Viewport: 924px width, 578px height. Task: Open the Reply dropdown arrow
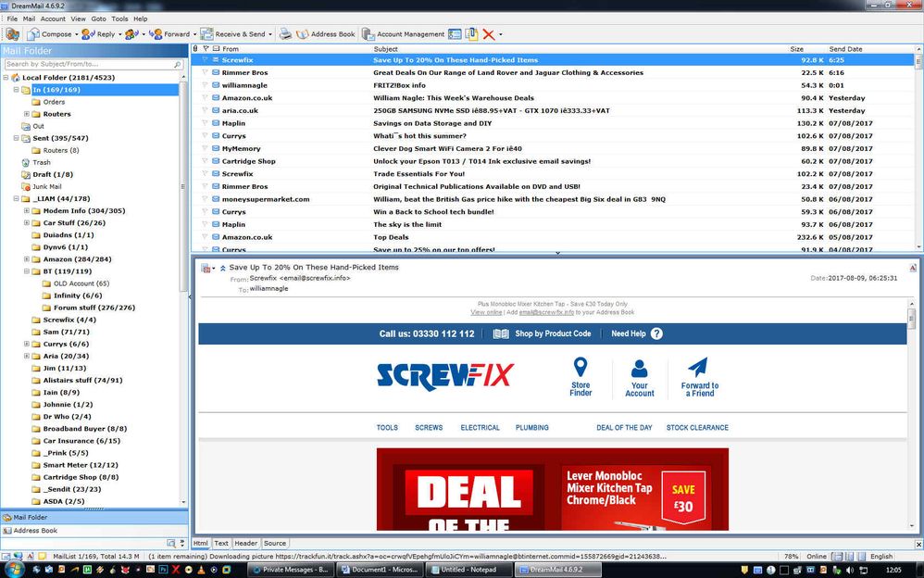click(x=120, y=34)
